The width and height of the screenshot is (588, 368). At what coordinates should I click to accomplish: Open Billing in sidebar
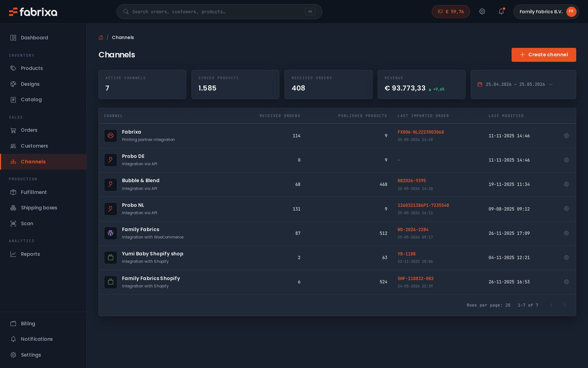point(43,323)
